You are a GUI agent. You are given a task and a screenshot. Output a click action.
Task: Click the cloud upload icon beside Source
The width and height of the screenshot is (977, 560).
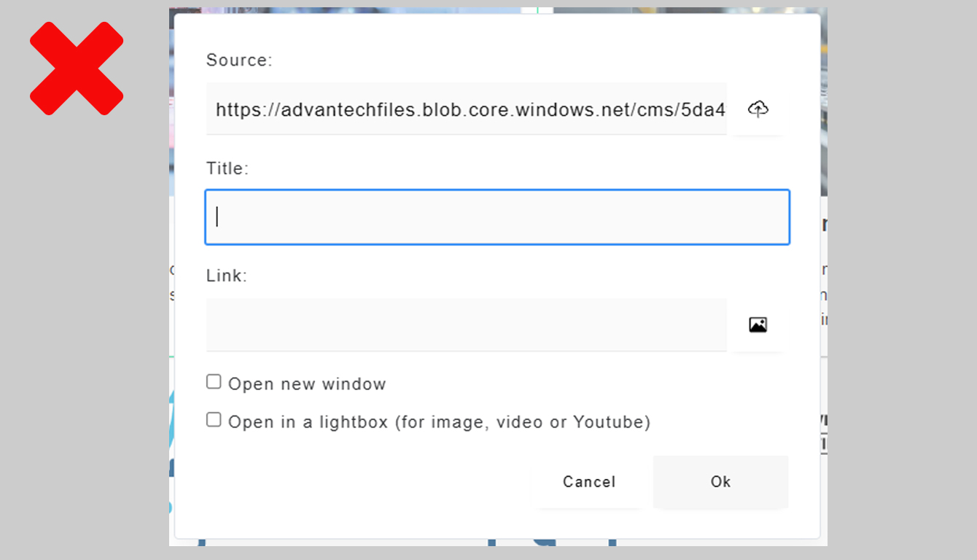758,109
